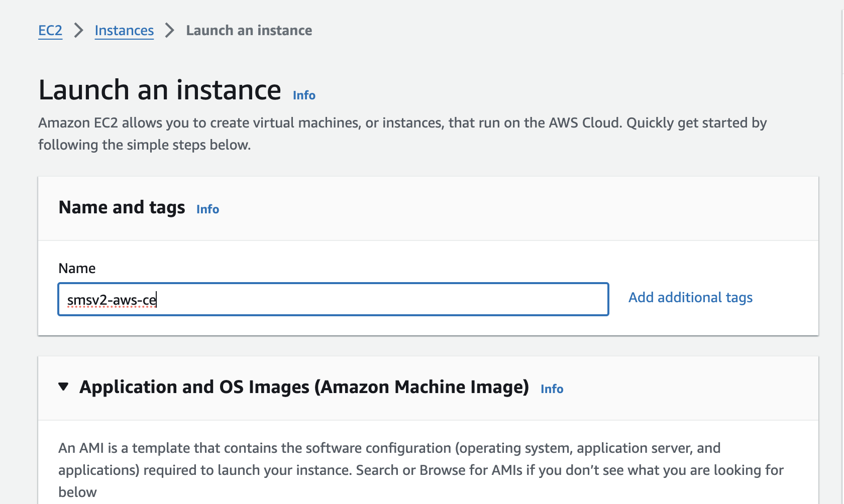Click into the Name input field
The image size is (844, 504).
[x=333, y=300]
